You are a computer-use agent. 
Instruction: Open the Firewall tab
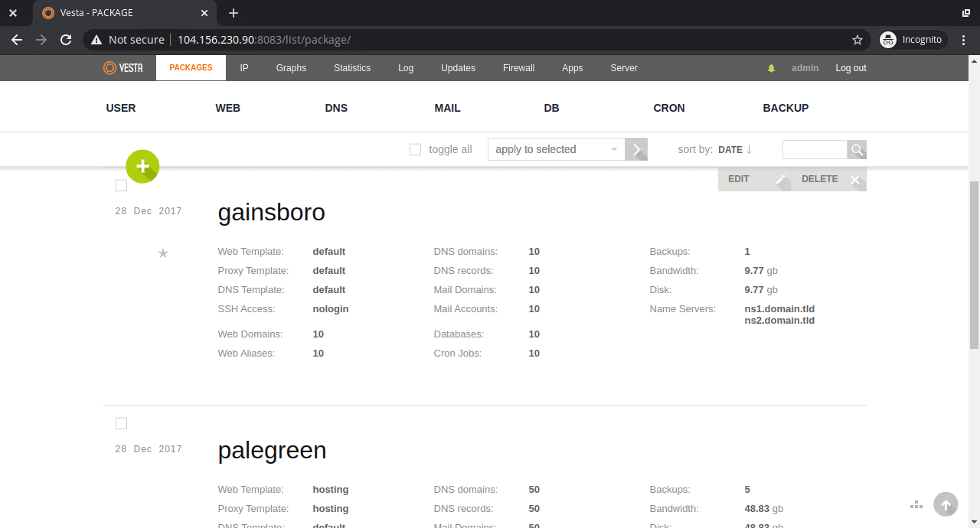(518, 68)
